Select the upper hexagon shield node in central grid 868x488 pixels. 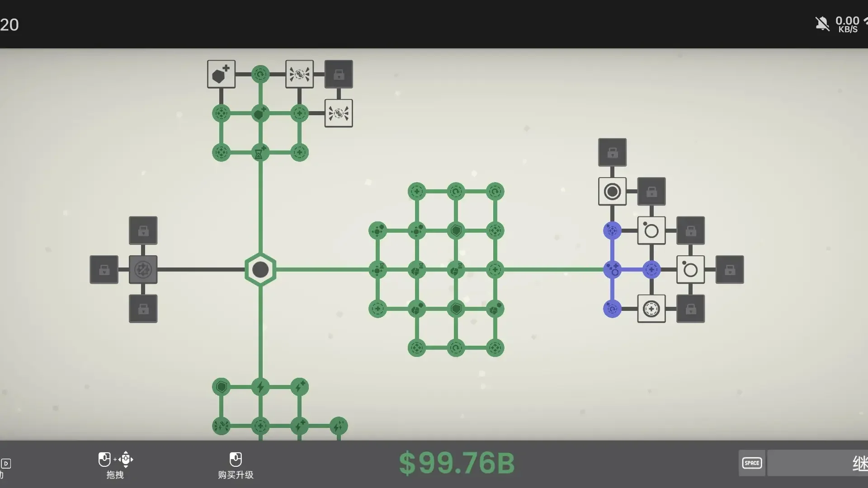[456, 230]
